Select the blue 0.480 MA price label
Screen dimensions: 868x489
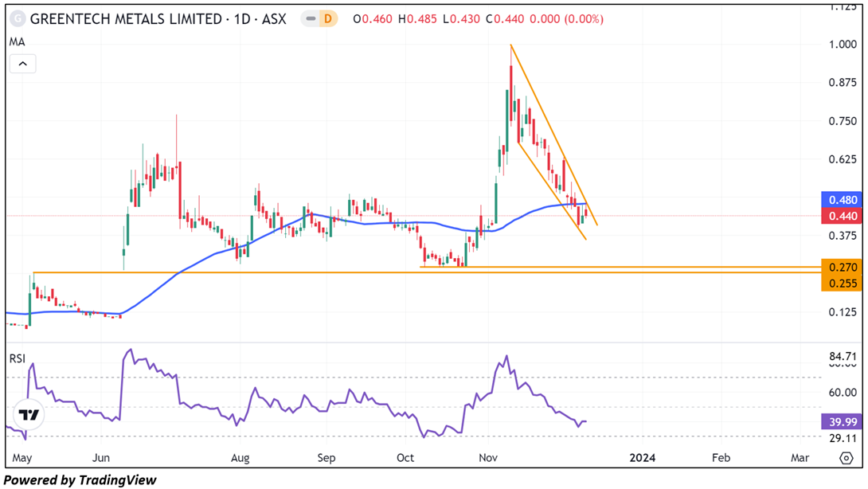tap(842, 200)
